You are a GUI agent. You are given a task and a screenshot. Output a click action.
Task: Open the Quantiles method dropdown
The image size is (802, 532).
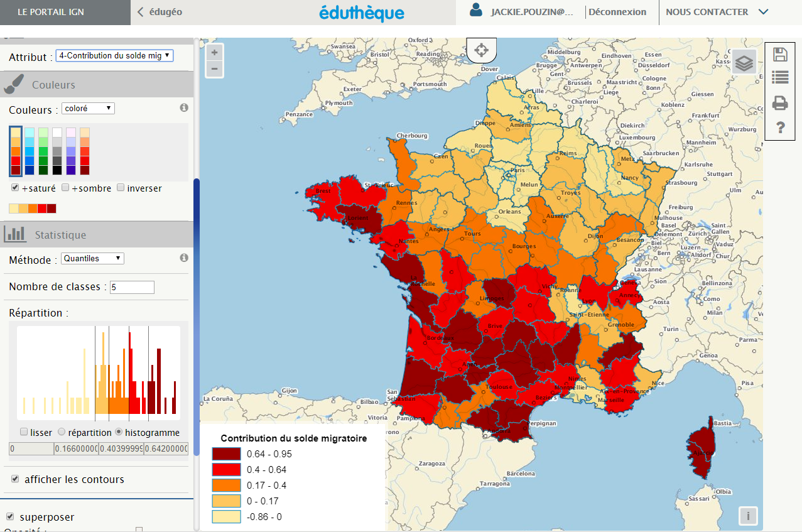click(92, 258)
